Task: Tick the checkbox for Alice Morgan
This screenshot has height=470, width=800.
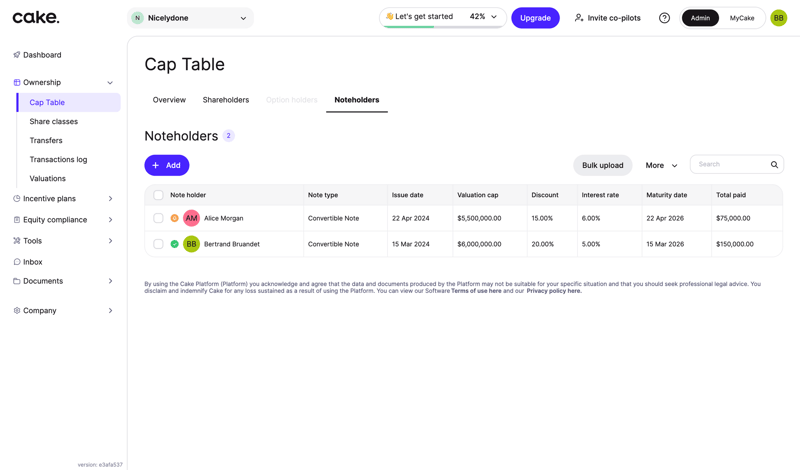Action: tap(158, 218)
